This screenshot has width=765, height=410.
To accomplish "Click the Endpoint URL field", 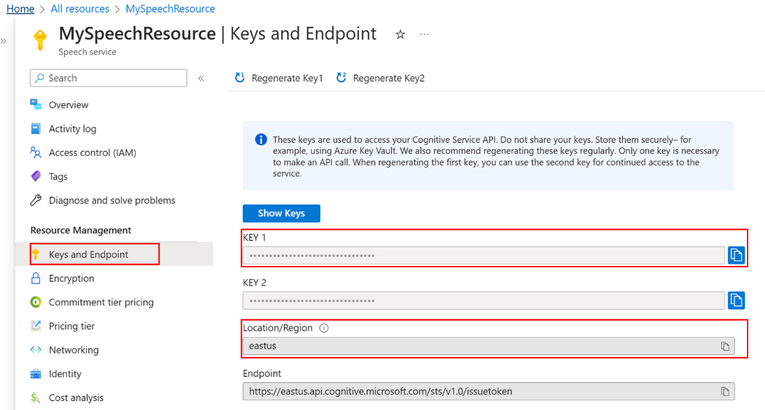I will pyautogui.click(x=488, y=391).
